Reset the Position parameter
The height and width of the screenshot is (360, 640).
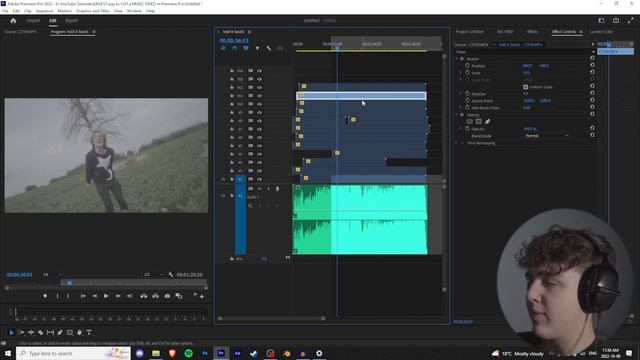coord(592,65)
